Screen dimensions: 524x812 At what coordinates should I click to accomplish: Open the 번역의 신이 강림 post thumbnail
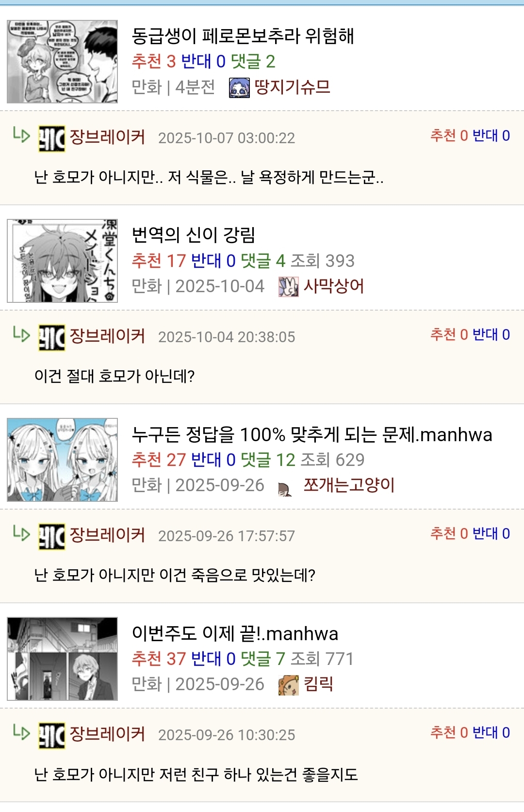[x=62, y=261]
